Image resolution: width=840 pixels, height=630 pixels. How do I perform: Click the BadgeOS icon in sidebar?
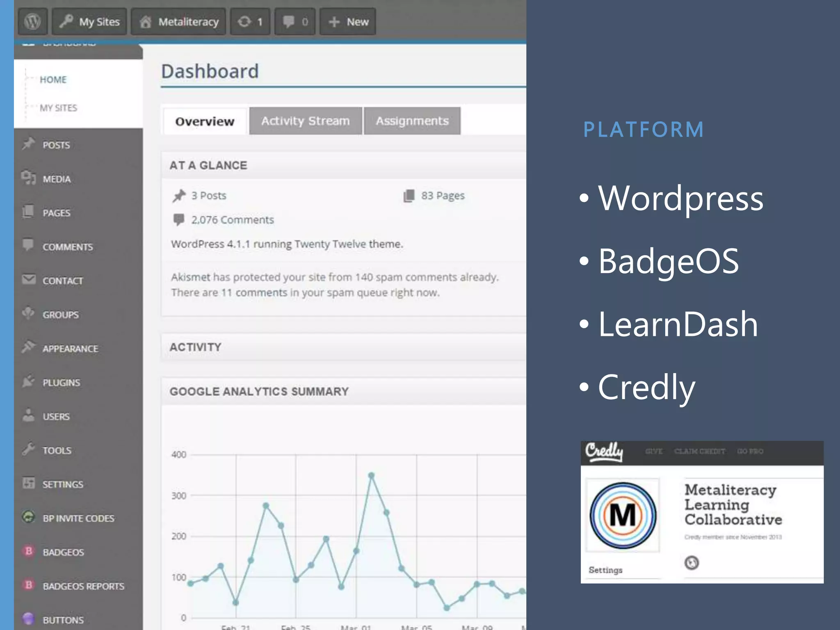(28, 551)
